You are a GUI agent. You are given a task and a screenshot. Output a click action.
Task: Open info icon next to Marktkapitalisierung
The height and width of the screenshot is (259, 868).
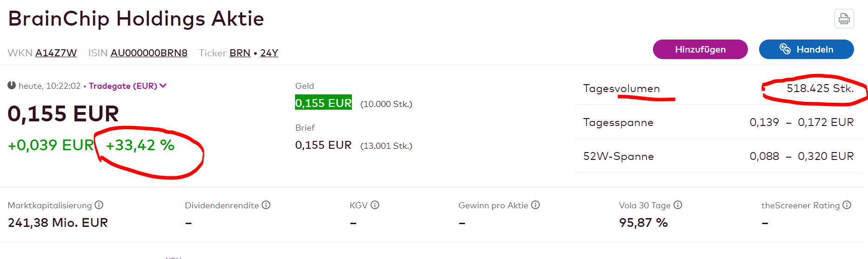99,205
